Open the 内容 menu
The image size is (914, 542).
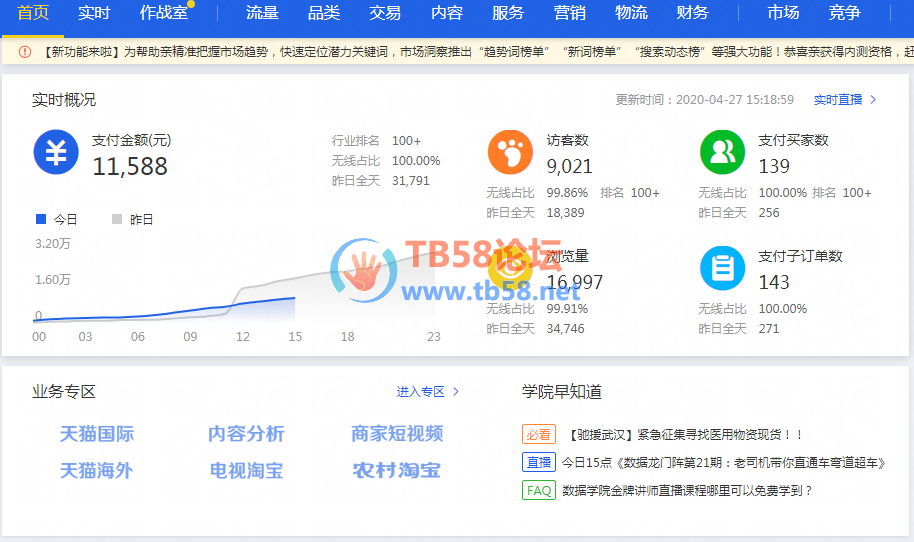447,12
